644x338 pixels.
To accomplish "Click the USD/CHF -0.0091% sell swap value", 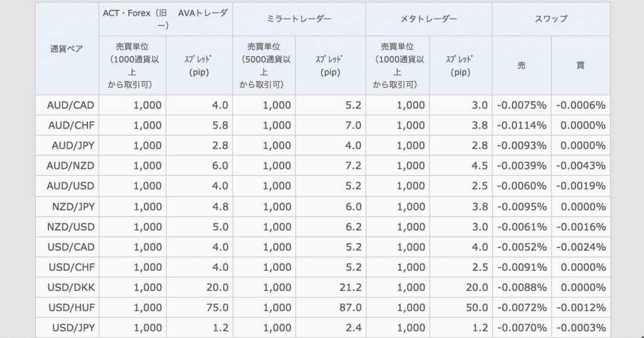I will [521, 268].
